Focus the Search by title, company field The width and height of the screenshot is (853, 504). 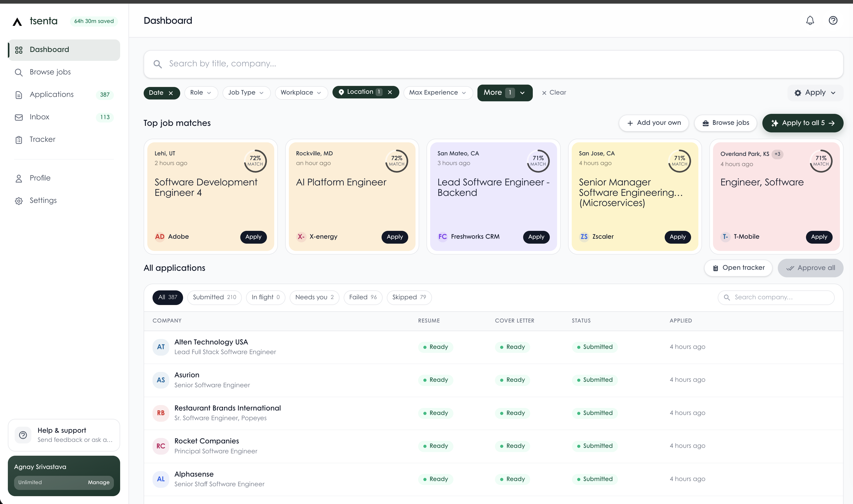tap(493, 64)
